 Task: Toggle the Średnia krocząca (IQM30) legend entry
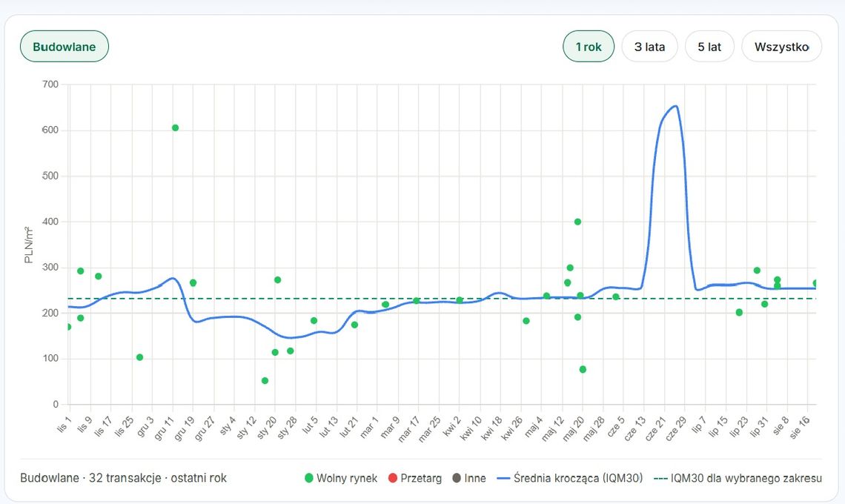pos(569,478)
